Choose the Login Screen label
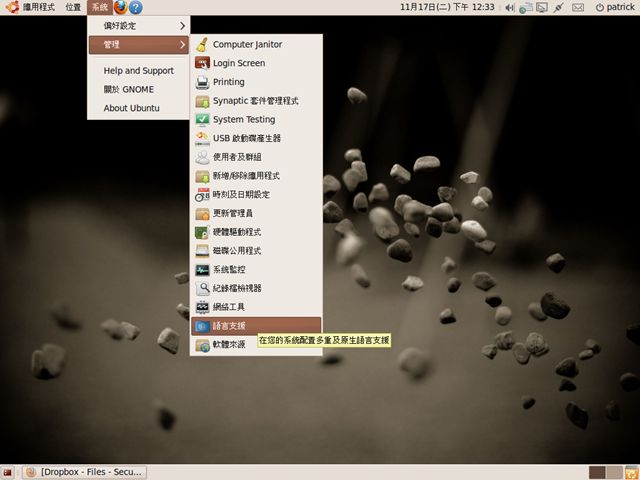 tap(239, 63)
